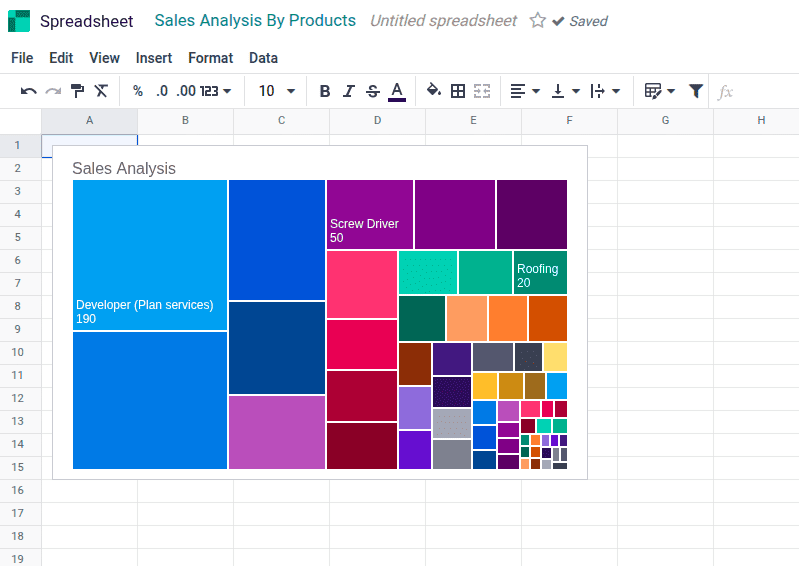Viewport: 799px width, 566px height.
Task: Click the clear formatting icon
Action: click(101, 91)
